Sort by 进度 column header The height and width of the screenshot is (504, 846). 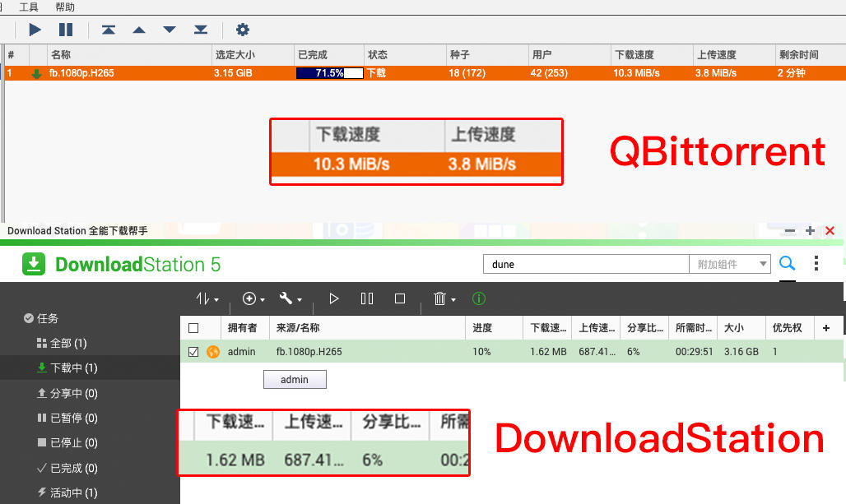click(x=482, y=328)
